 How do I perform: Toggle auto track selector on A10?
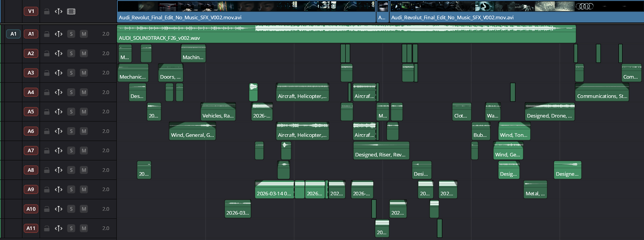tap(58, 209)
